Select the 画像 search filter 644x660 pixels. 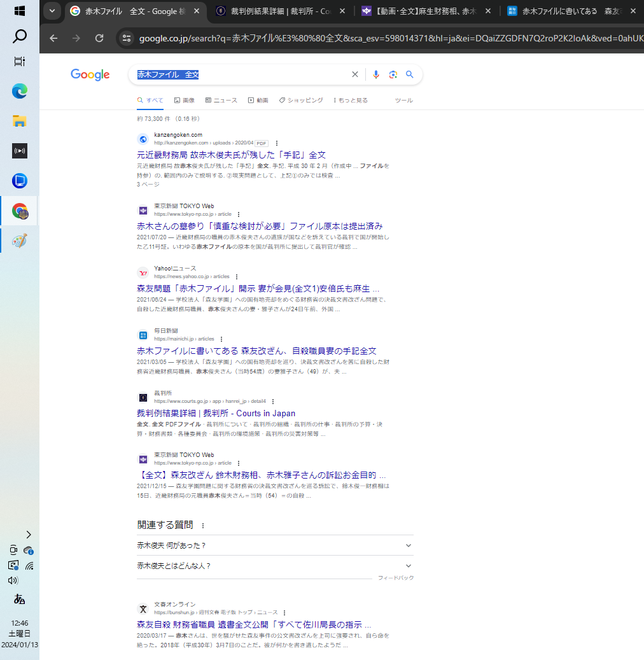point(185,100)
